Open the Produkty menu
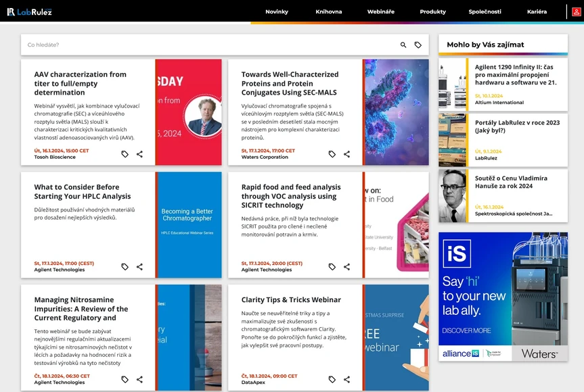 (x=433, y=11)
